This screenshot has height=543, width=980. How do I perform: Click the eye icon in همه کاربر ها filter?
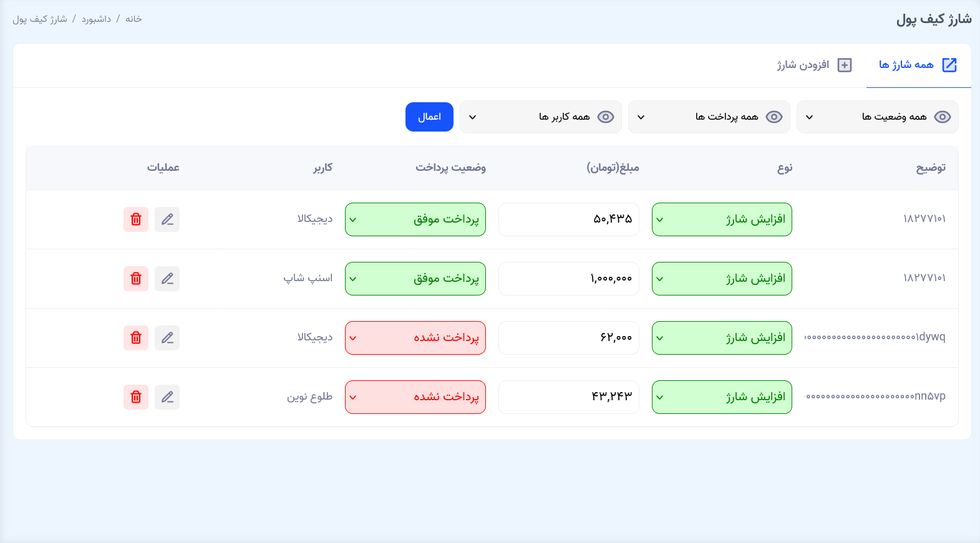(605, 117)
